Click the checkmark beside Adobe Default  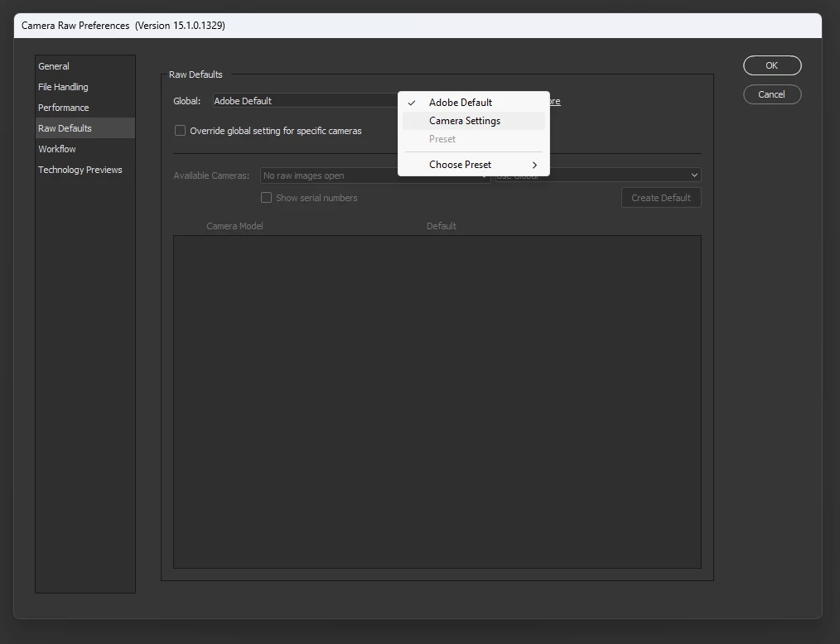[412, 103]
